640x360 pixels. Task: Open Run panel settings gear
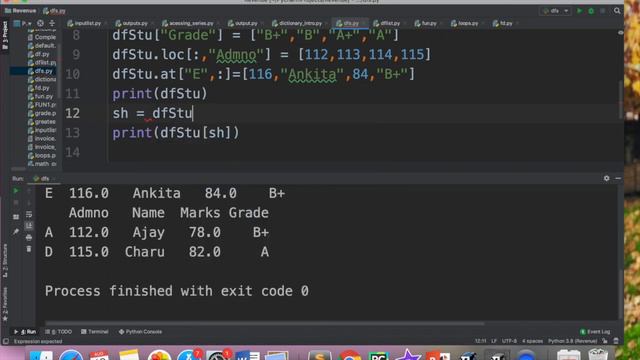(607, 178)
